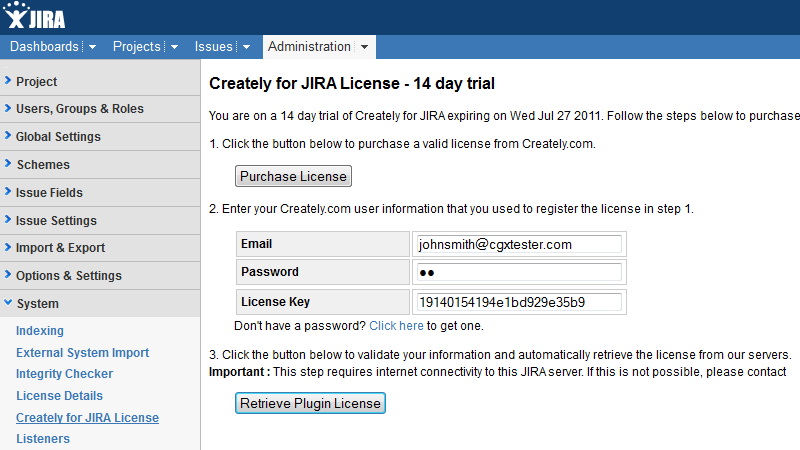
Task: Open License Details
Action: (x=59, y=396)
